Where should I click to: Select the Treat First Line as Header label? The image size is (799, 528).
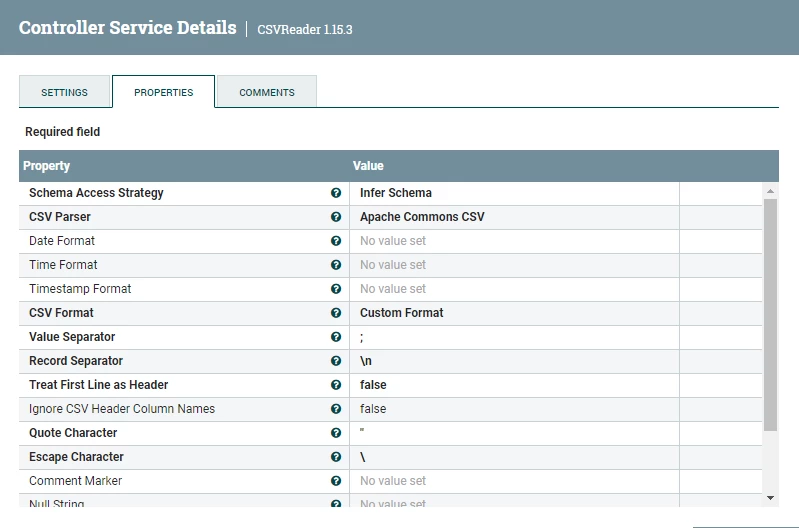point(98,384)
